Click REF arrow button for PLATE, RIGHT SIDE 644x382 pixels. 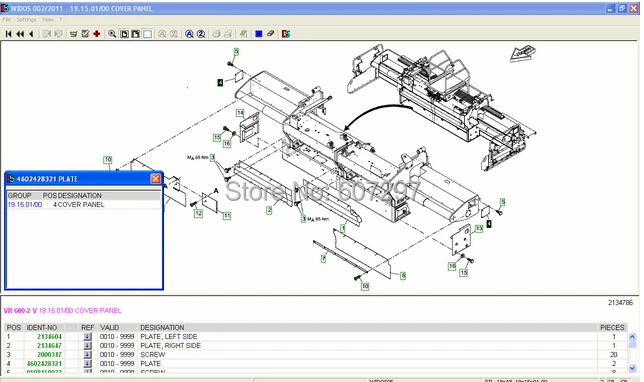click(x=87, y=345)
